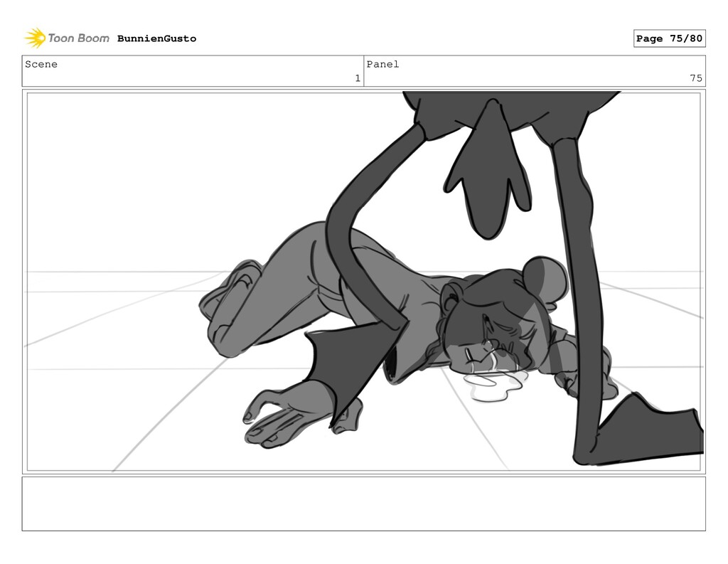
Task: Click the empty notes box below panel
Action: coord(363,504)
